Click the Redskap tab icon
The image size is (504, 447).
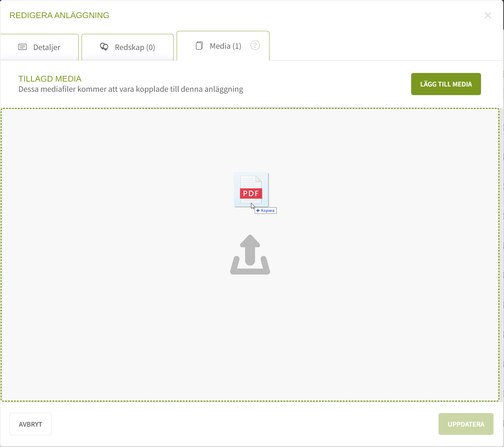point(104,47)
